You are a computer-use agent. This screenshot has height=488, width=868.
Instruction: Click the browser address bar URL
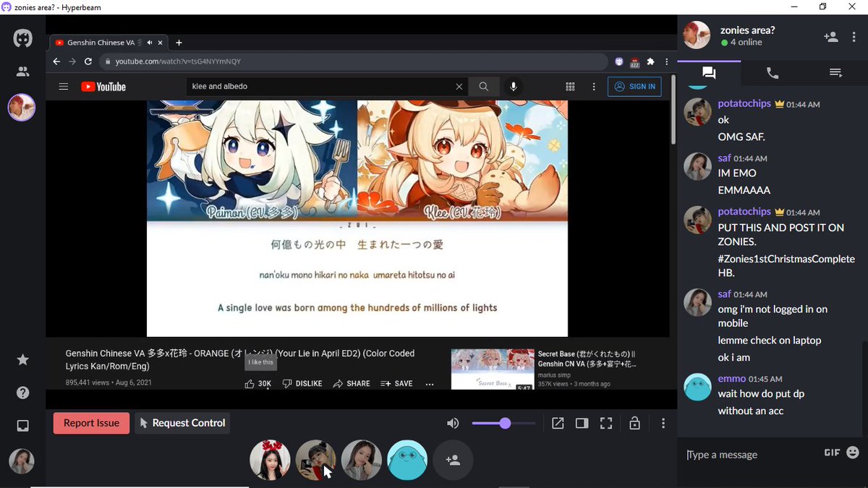click(x=354, y=62)
